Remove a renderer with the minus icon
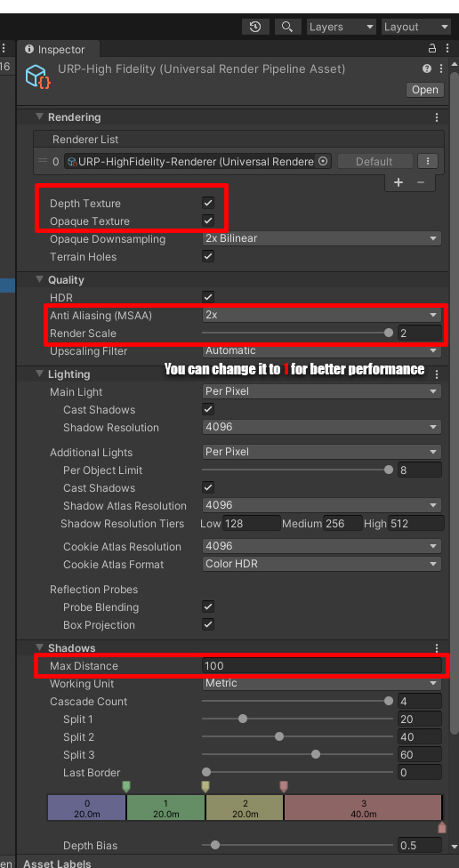Viewport: 459px width, 868px height. pyautogui.click(x=421, y=182)
